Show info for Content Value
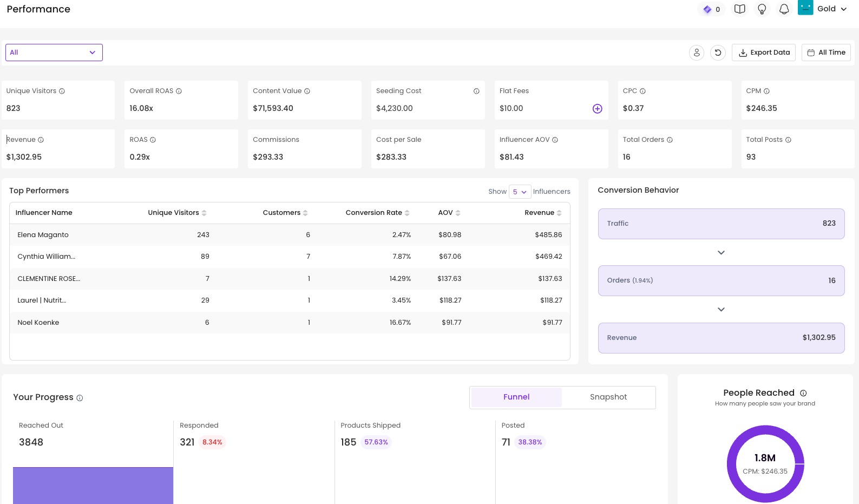The width and height of the screenshot is (859, 504). coord(307,91)
